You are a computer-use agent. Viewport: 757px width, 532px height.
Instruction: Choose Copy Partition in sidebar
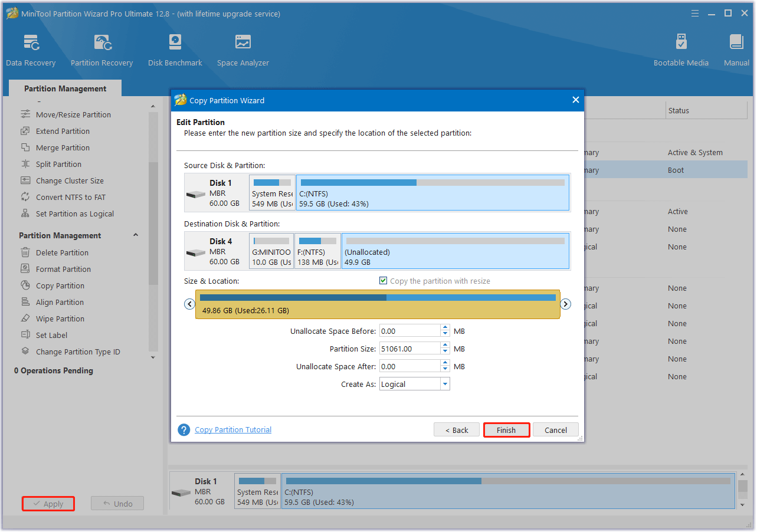(60, 285)
